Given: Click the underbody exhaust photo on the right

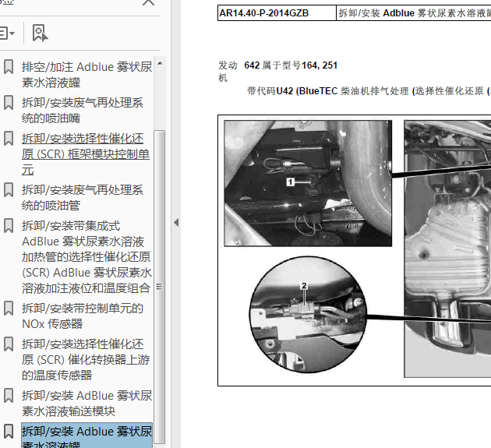Looking at the screenshot, I should click(x=447, y=249).
